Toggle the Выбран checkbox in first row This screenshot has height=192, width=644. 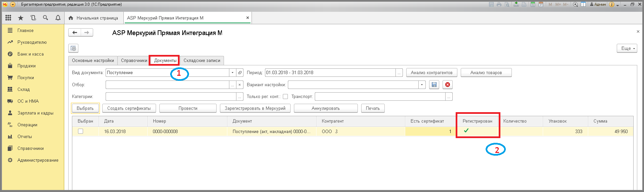tap(81, 131)
